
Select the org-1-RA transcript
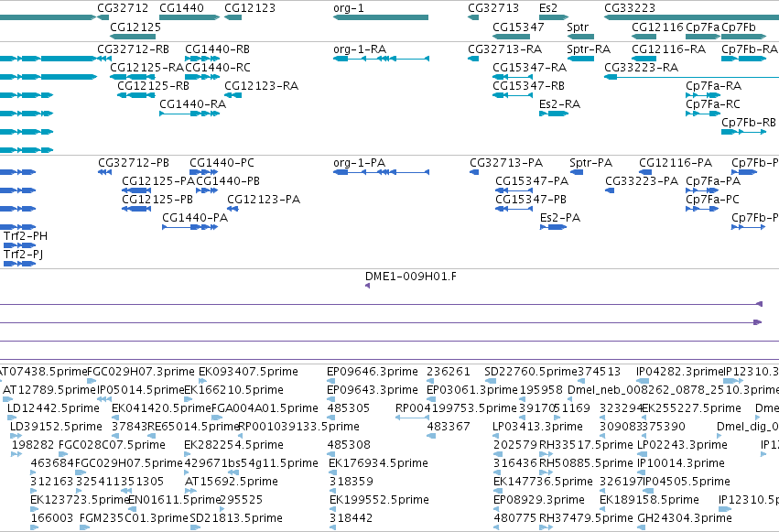point(381,59)
